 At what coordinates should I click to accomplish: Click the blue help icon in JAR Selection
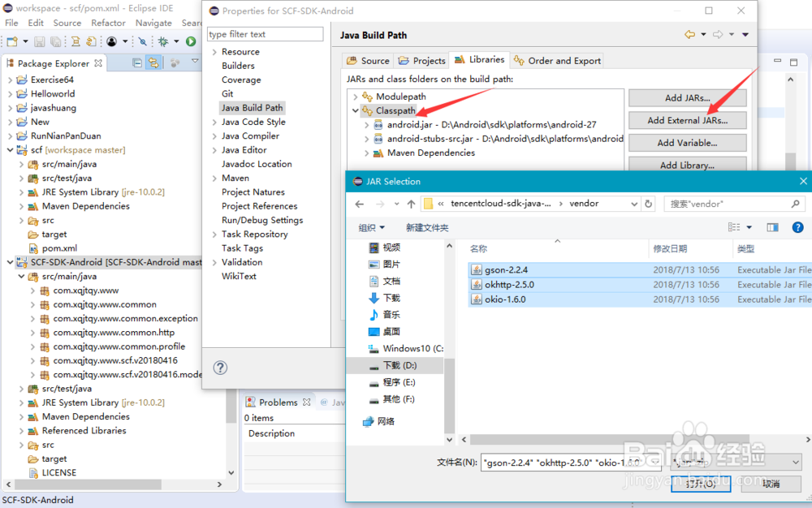click(x=798, y=227)
